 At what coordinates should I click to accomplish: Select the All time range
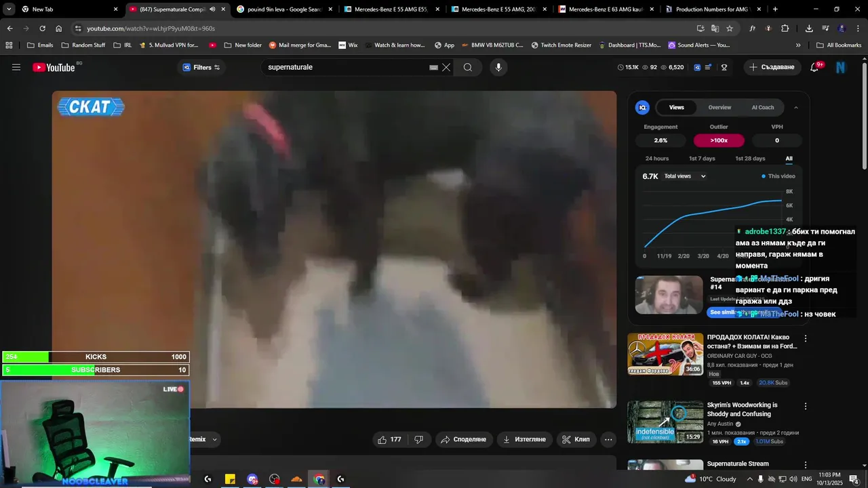(x=789, y=159)
